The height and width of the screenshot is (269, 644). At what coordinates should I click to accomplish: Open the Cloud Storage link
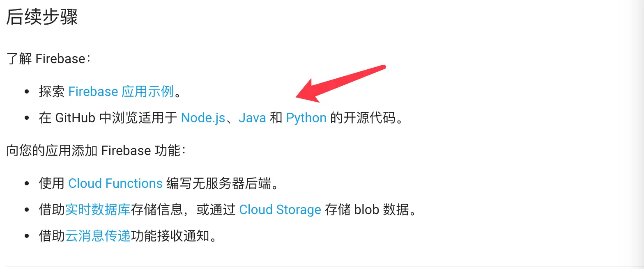pyautogui.click(x=280, y=210)
